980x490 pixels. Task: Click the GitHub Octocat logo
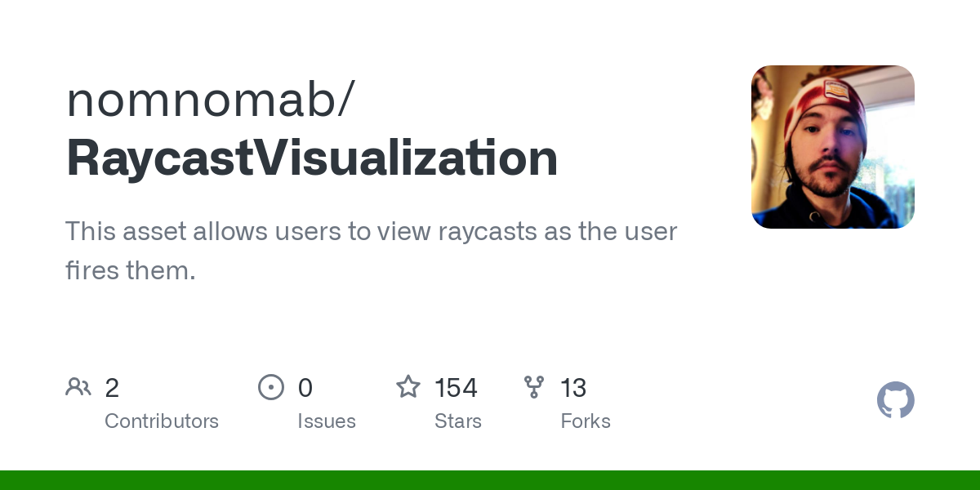point(895,400)
